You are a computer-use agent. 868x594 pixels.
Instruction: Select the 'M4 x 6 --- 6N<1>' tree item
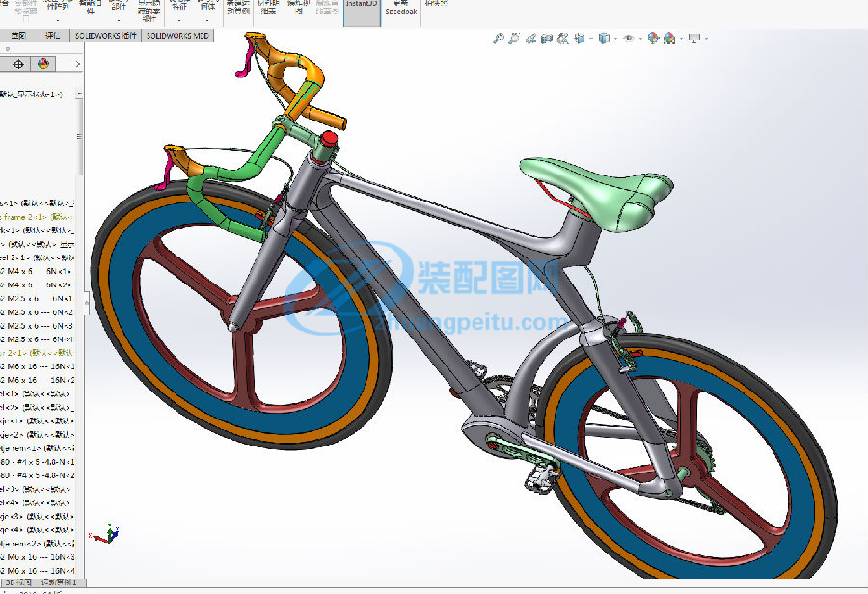pos(37,271)
